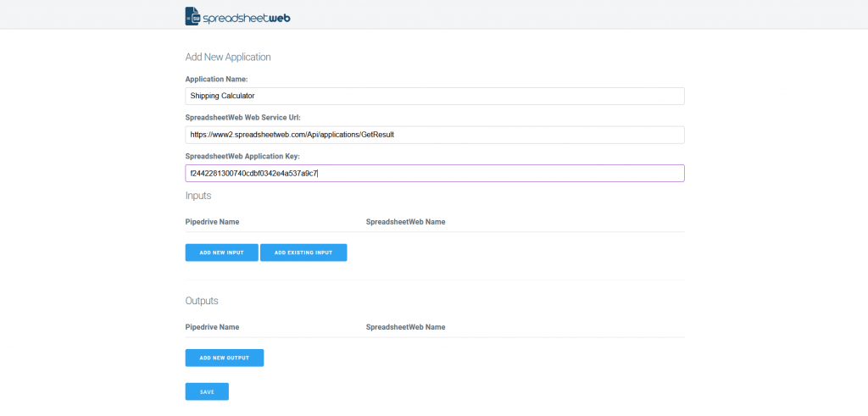Focus the Web Service Url field
Screen dimensions: 868x416
click(x=435, y=135)
